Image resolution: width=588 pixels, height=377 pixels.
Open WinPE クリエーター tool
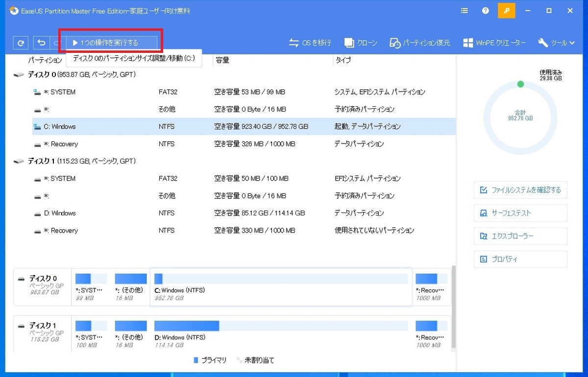[494, 43]
